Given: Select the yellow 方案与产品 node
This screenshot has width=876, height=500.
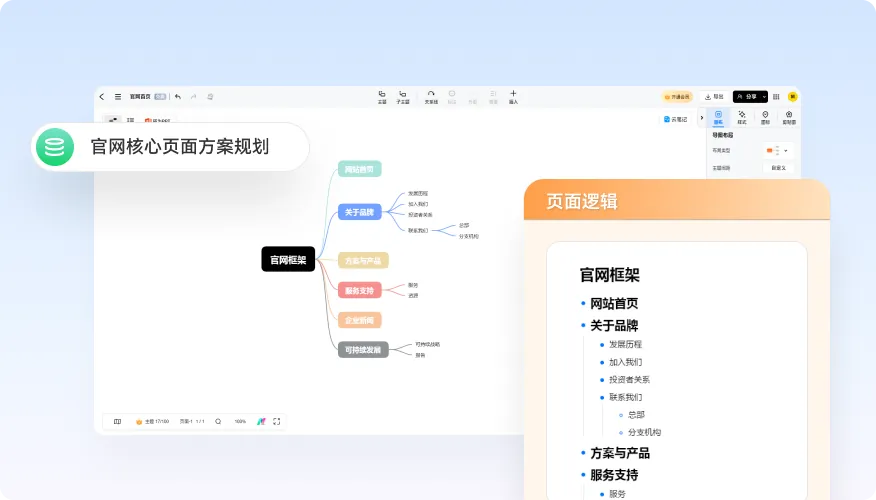Looking at the screenshot, I should [363, 261].
